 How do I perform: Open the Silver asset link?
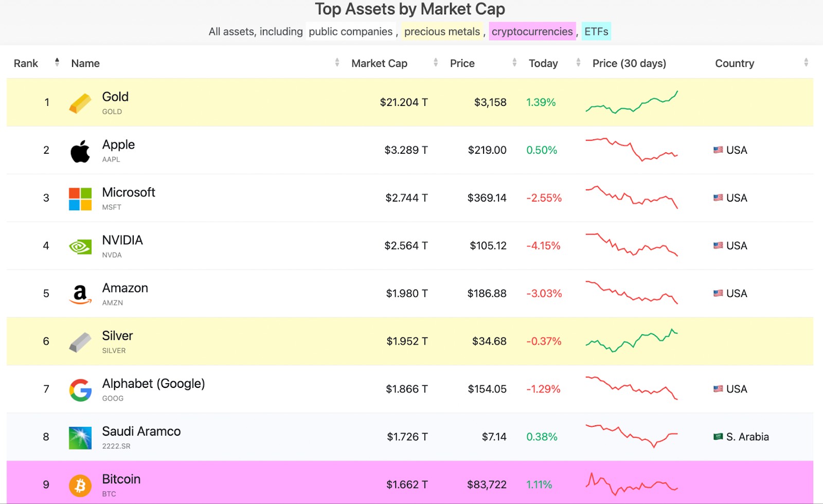tap(117, 336)
